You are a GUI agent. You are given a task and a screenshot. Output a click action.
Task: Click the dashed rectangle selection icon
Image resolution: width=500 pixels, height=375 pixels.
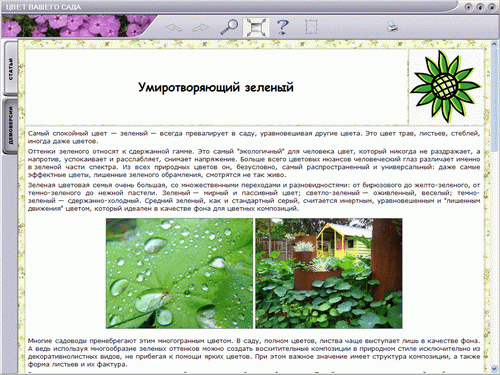(x=312, y=27)
